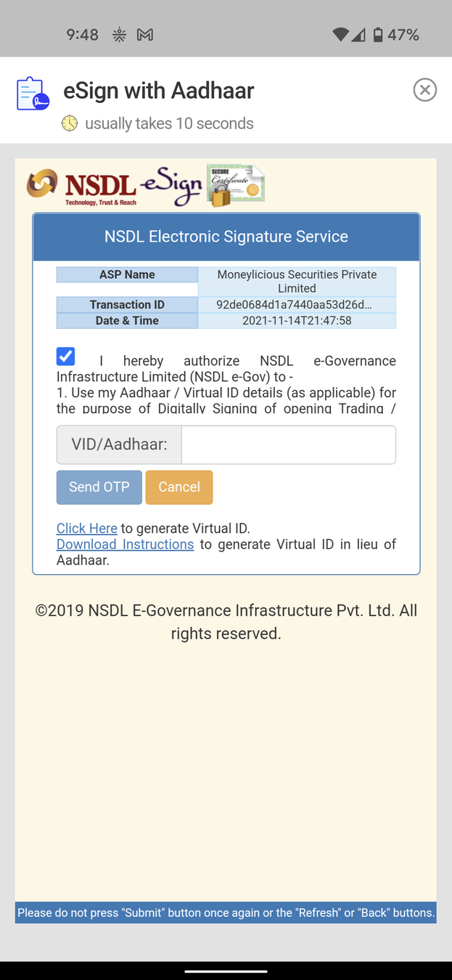Select 'Moneylicious Securities Private Limited' text
The width and height of the screenshot is (452, 980).
coord(297,281)
